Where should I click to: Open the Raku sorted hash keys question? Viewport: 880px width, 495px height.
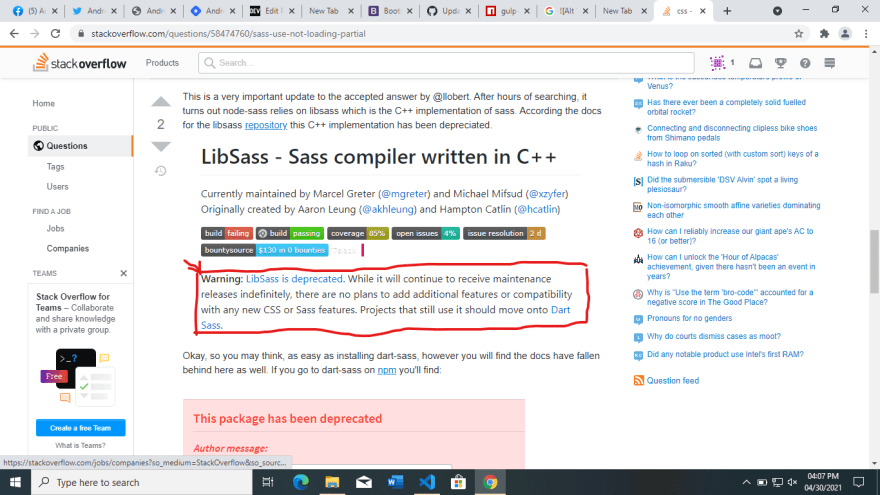pyautogui.click(x=732, y=158)
